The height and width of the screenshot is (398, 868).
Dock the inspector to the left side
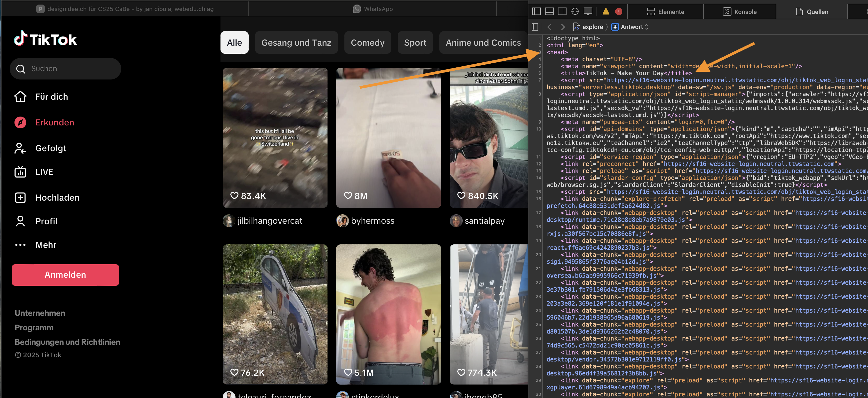[x=536, y=12]
